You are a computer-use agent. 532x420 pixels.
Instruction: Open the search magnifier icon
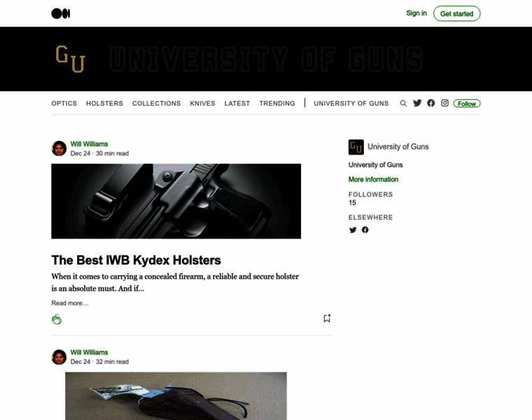[x=403, y=103]
